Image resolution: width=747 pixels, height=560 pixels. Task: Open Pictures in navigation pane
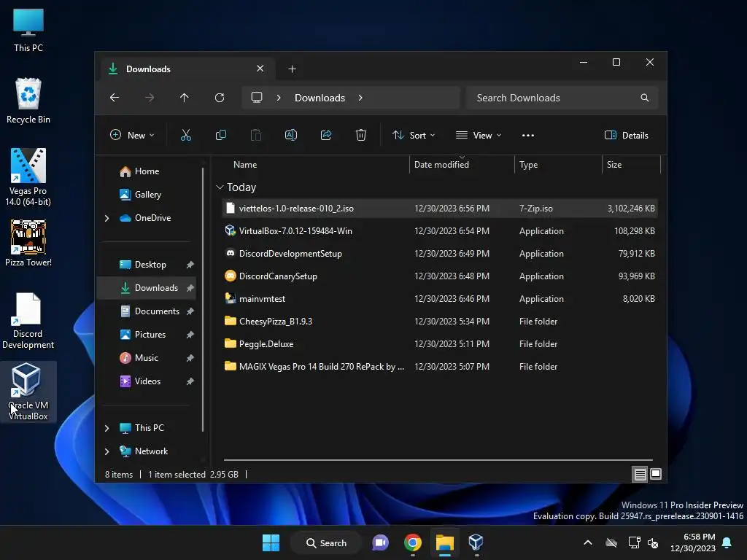[x=150, y=335]
